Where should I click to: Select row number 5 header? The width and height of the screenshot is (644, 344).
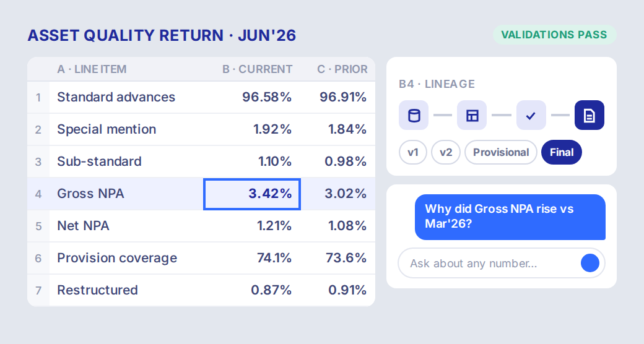click(38, 226)
